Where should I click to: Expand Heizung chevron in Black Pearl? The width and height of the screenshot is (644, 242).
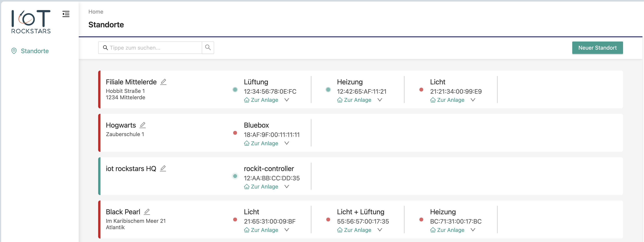click(473, 230)
